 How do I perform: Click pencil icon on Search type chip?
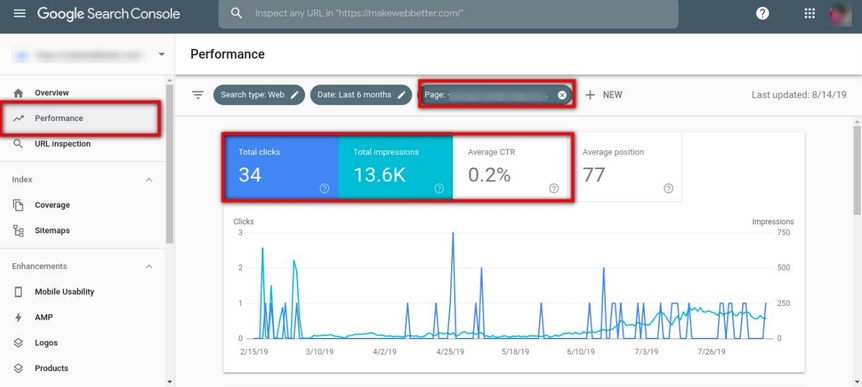tap(295, 95)
